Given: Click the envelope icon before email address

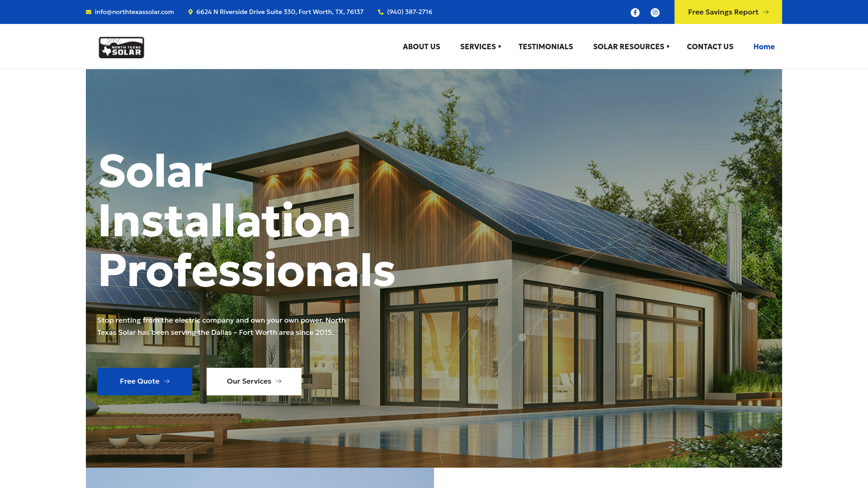Looking at the screenshot, I should [88, 12].
